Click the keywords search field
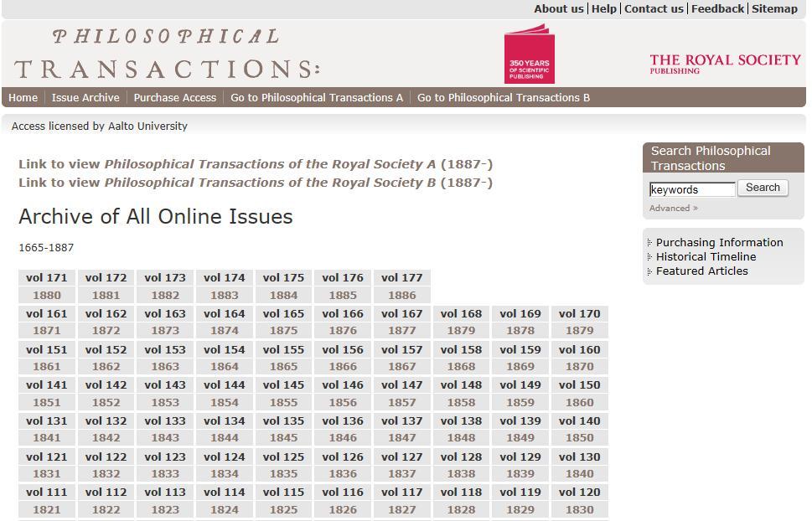This screenshot has width=812, height=521. pos(692,189)
